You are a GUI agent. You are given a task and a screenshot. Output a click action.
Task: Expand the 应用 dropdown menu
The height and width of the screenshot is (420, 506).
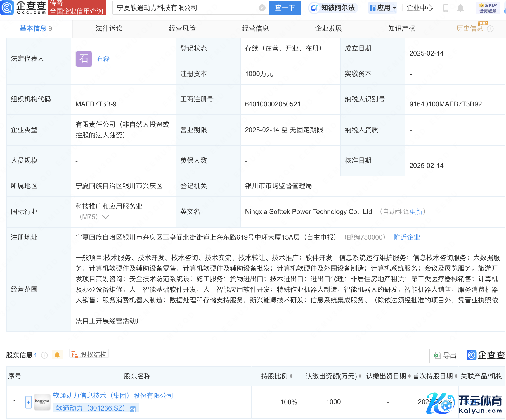tap(383, 8)
